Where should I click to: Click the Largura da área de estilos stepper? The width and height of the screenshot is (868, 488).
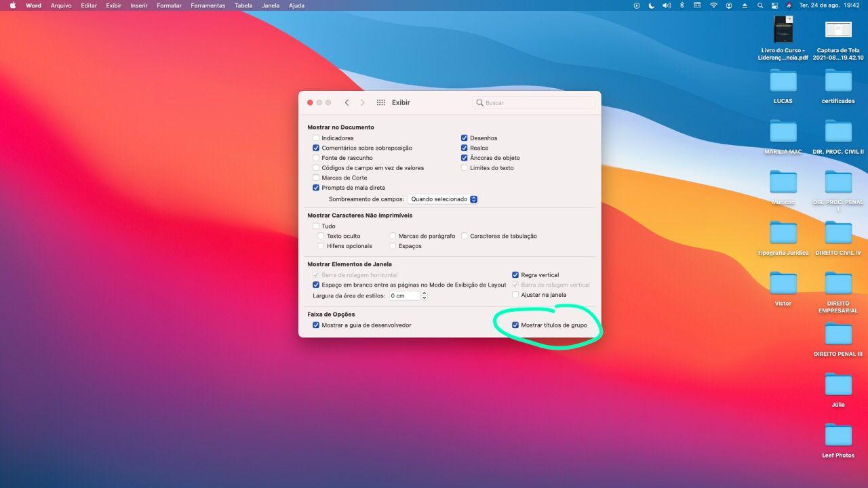point(425,296)
